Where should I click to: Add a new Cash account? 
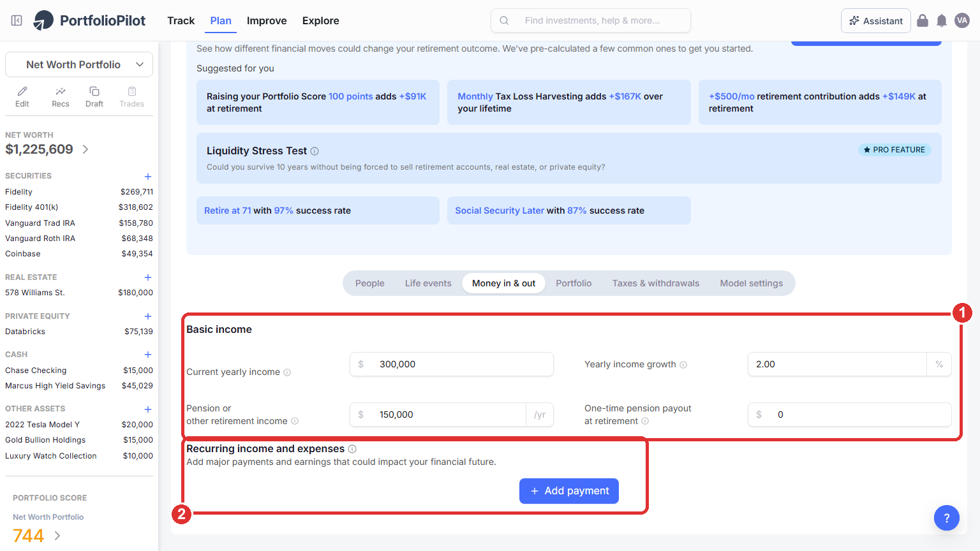[148, 355]
